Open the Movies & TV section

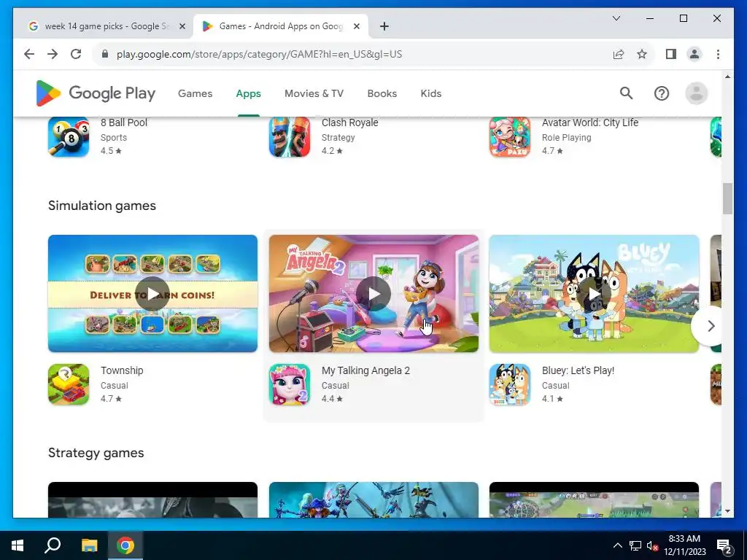314,94
